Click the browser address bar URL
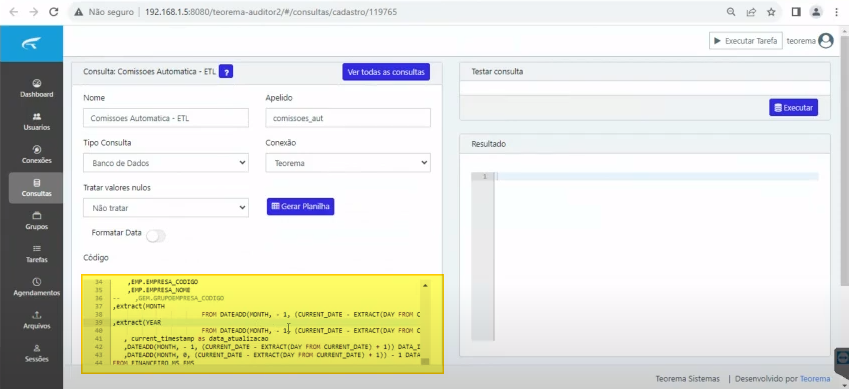849x389 pixels. pyautogui.click(x=271, y=11)
